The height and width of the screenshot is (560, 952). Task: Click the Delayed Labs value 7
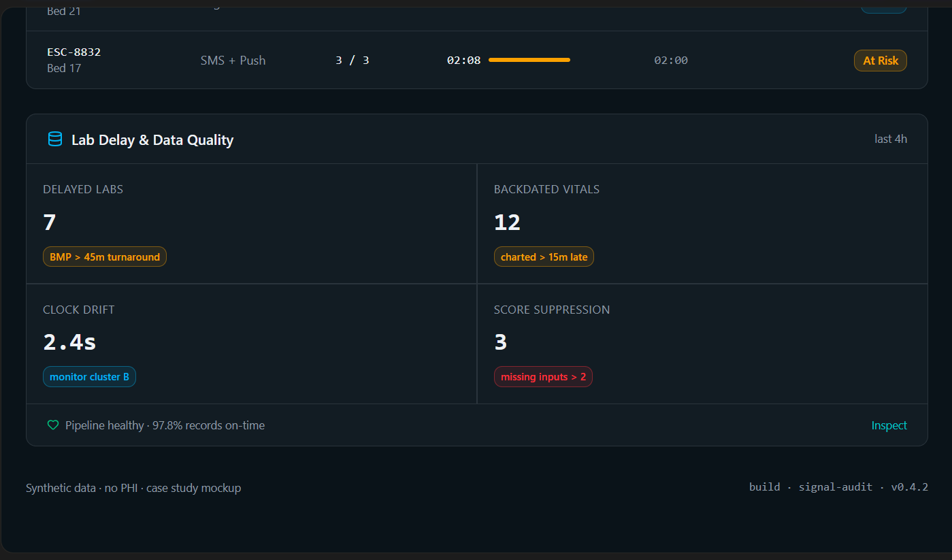pyautogui.click(x=49, y=223)
